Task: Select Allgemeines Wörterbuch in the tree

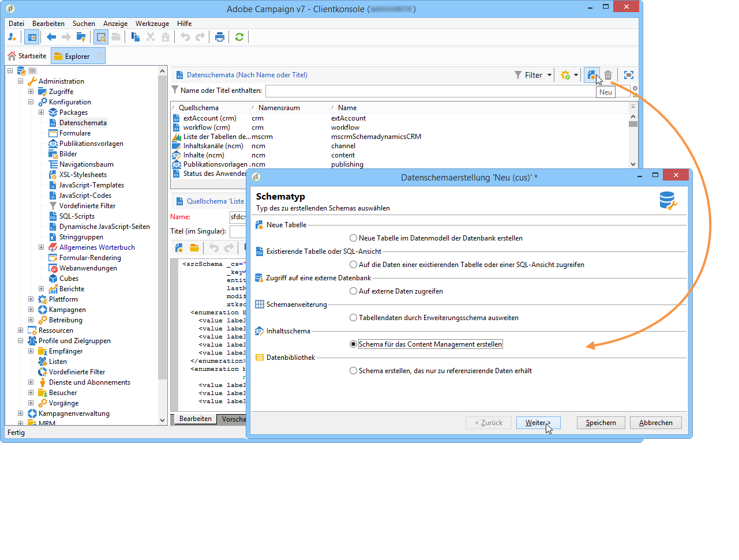Action: [97, 247]
